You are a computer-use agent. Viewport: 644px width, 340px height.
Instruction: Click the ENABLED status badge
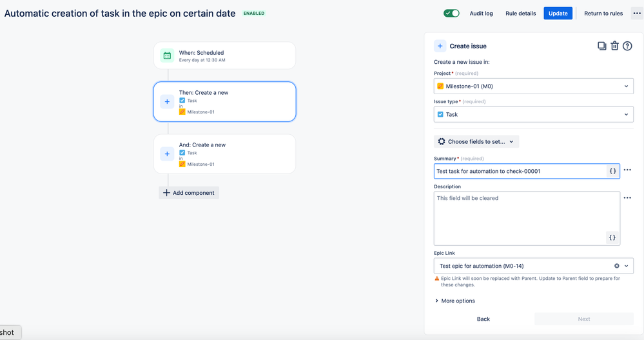tap(254, 13)
